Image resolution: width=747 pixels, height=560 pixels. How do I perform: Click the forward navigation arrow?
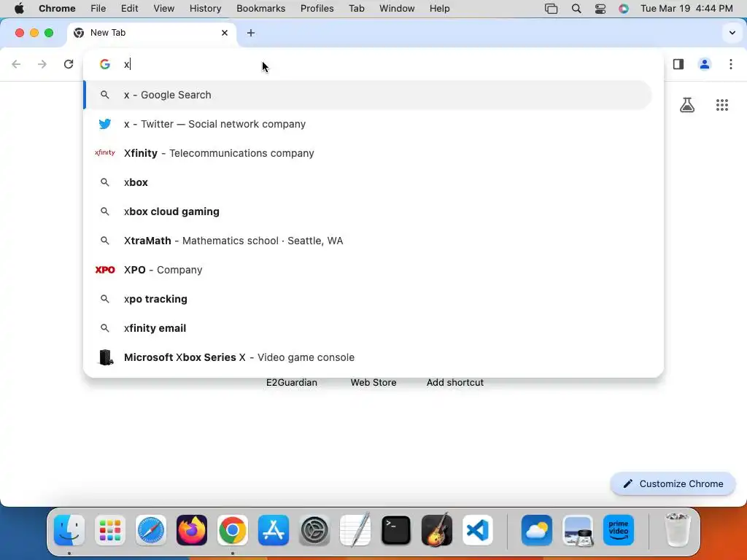click(x=42, y=64)
